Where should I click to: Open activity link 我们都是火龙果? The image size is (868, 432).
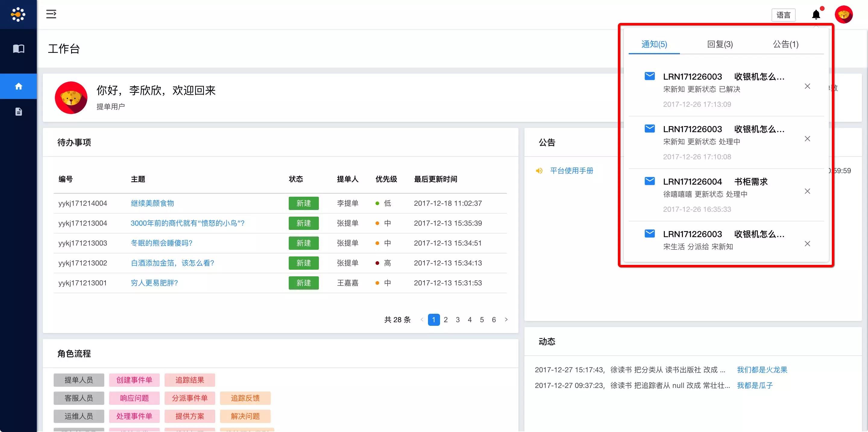point(762,370)
